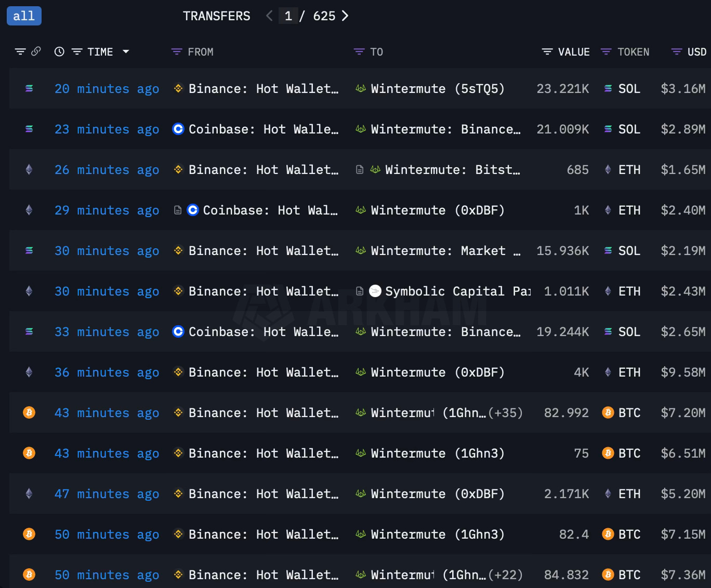Open the TO column filter
Image resolution: width=711 pixels, height=588 pixels.
pyautogui.click(x=359, y=52)
